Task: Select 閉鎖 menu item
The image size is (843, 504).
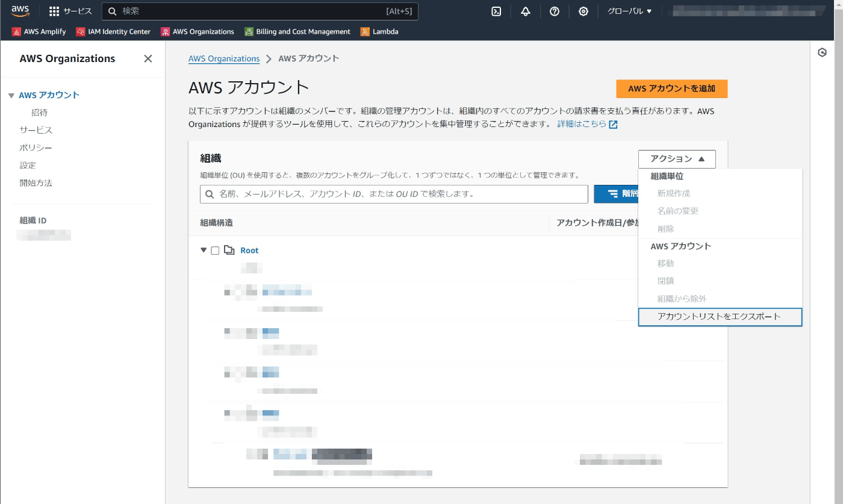Action: tap(665, 281)
